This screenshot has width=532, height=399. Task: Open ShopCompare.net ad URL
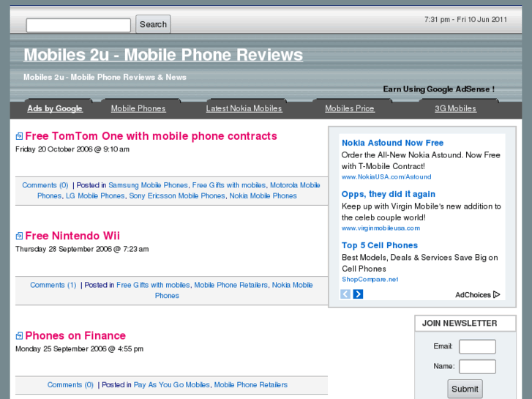pos(370,279)
